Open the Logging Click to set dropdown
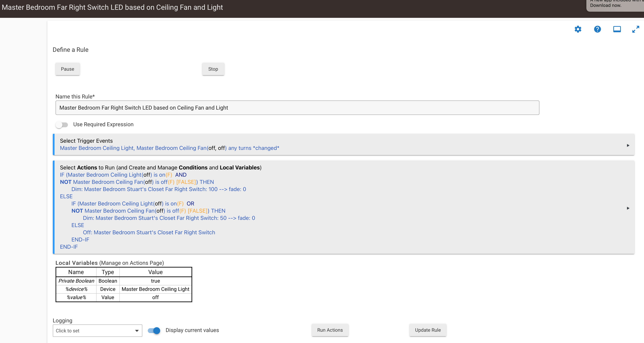644x343 pixels. [98, 330]
